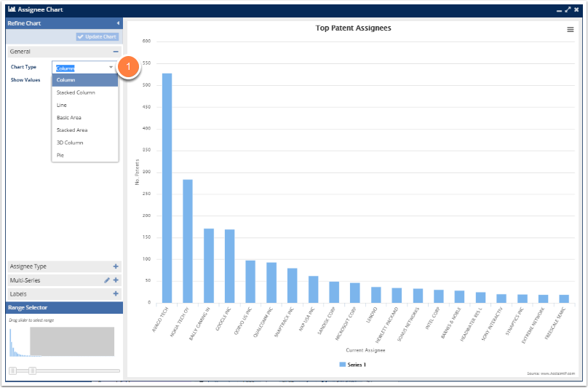Select 3D Column chart type
This screenshot has width=588, height=388.
point(85,143)
